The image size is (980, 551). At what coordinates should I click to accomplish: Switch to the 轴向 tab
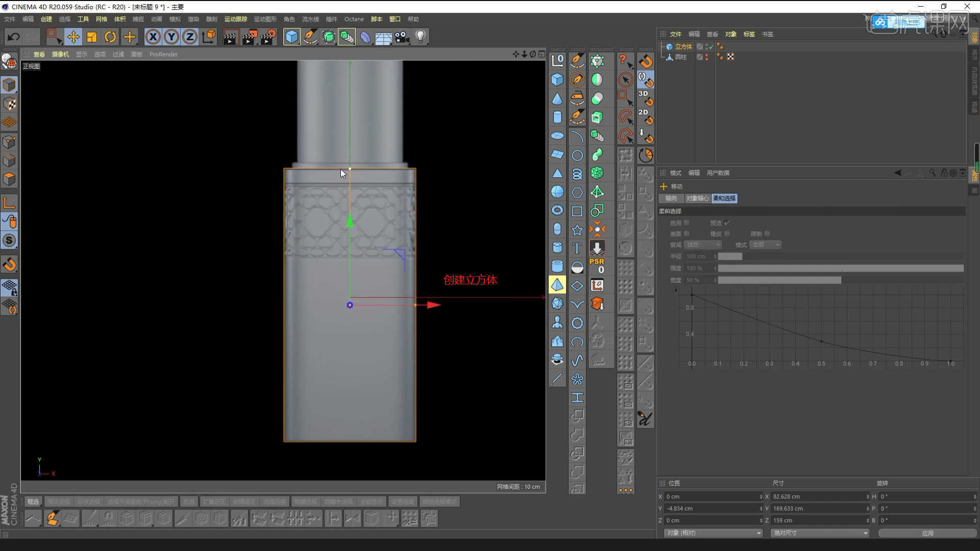tap(671, 198)
